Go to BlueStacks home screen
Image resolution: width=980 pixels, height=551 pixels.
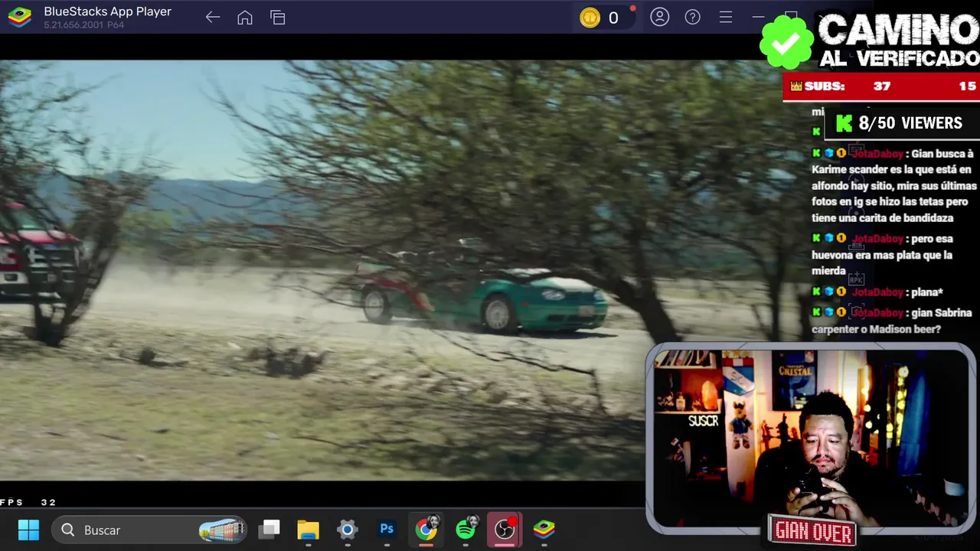pos(245,18)
